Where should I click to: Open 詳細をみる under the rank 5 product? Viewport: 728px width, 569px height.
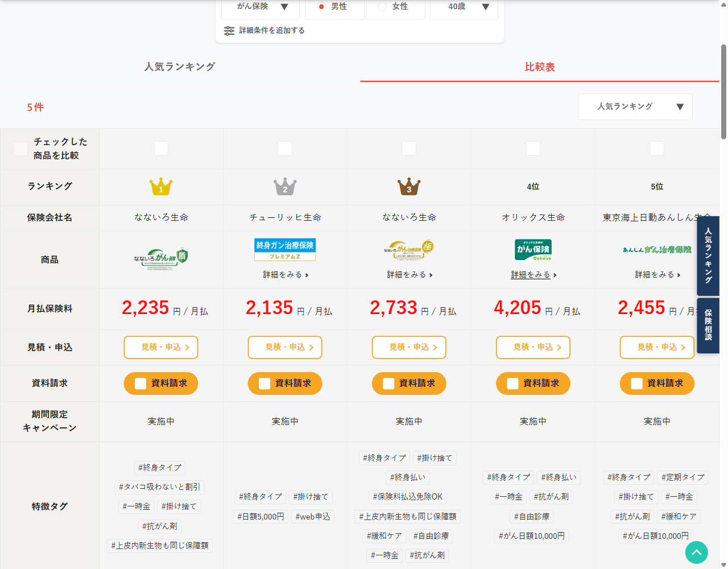tap(657, 275)
